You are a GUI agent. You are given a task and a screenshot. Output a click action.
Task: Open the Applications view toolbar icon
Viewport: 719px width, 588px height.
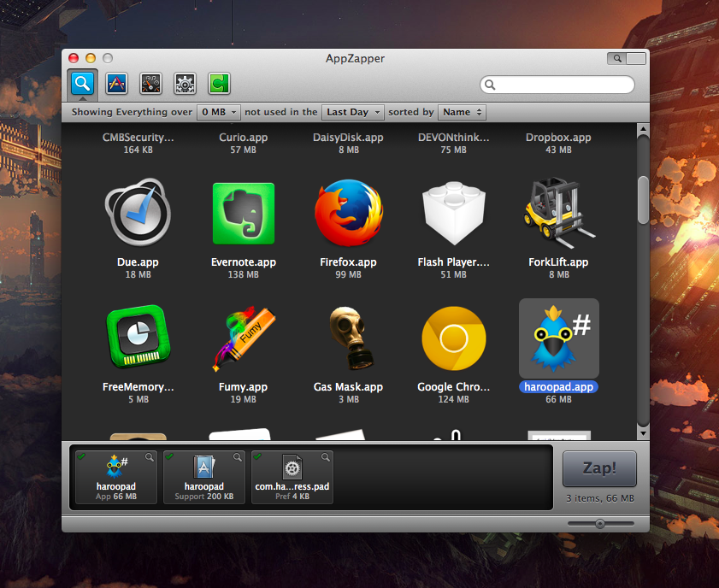[x=116, y=84]
